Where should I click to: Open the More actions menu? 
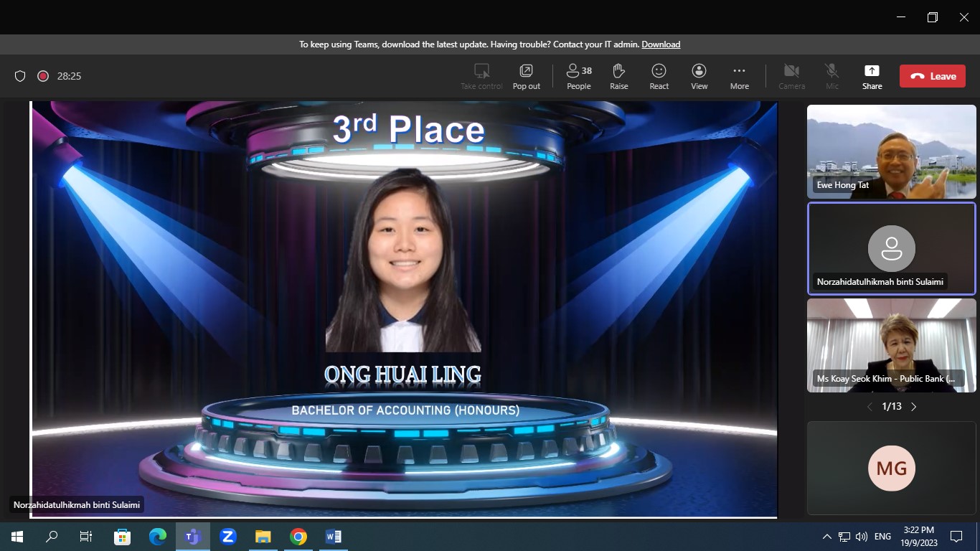coord(739,77)
